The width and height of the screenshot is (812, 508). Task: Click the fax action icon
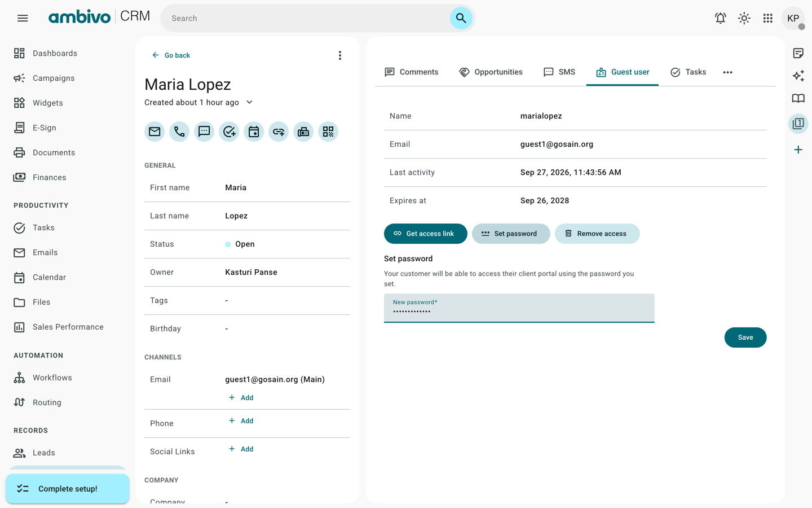pos(303,132)
